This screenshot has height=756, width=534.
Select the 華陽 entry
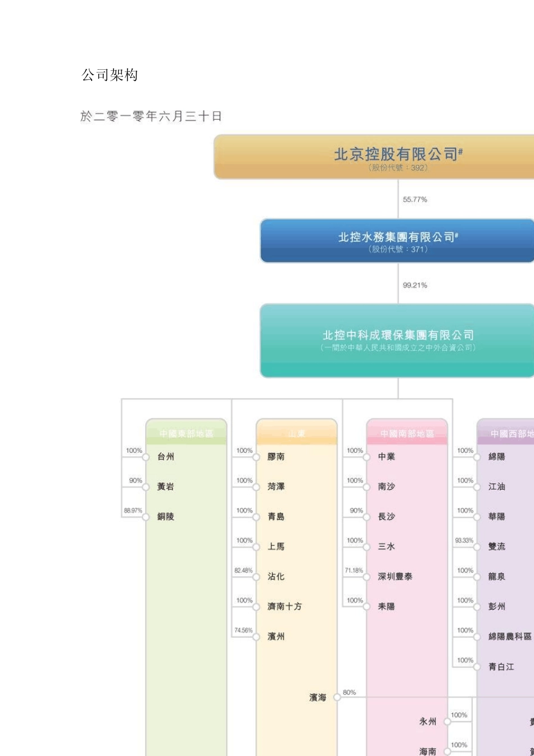coord(497,516)
